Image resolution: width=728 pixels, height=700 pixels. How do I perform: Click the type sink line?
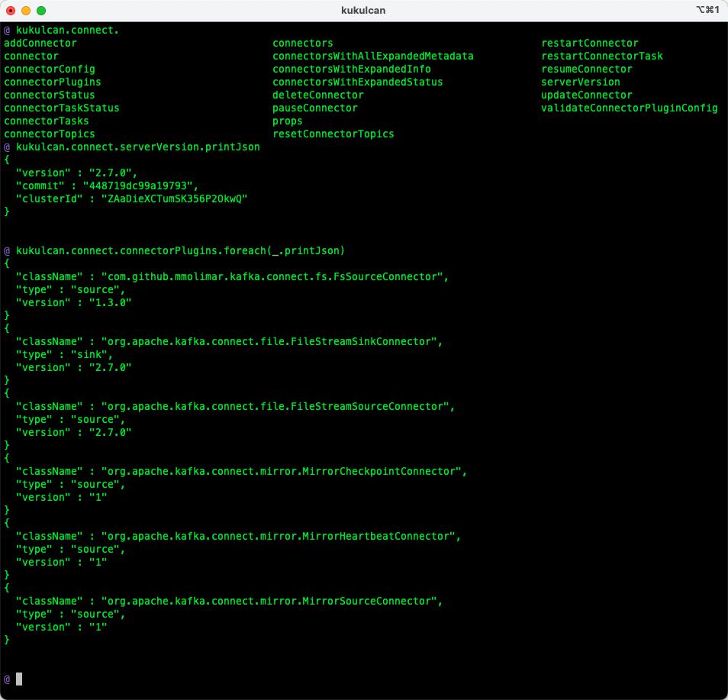65,355
